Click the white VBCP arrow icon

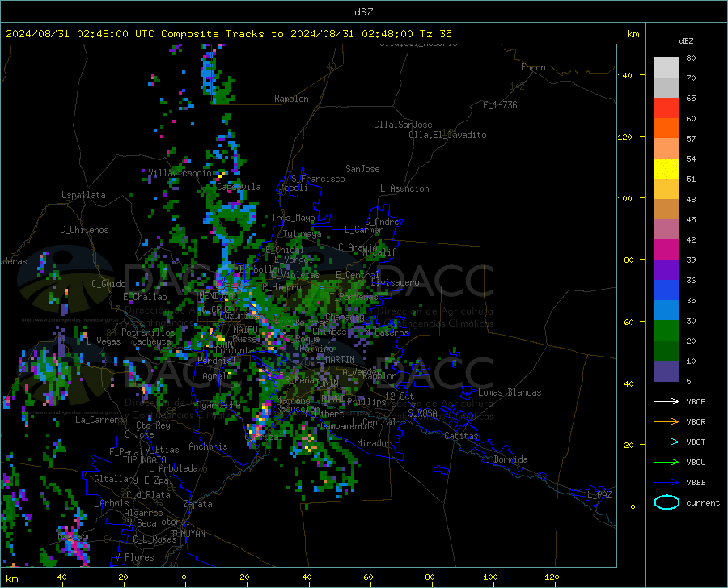click(667, 401)
